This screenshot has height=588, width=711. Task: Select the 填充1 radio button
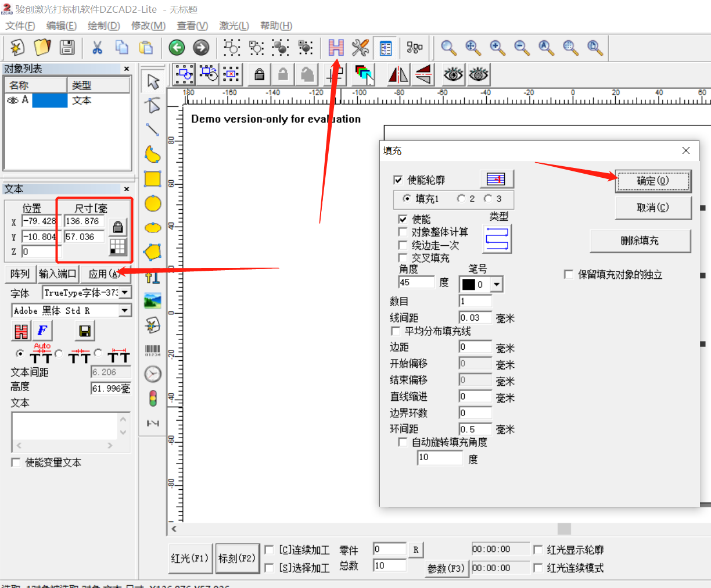tap(407, 199)
